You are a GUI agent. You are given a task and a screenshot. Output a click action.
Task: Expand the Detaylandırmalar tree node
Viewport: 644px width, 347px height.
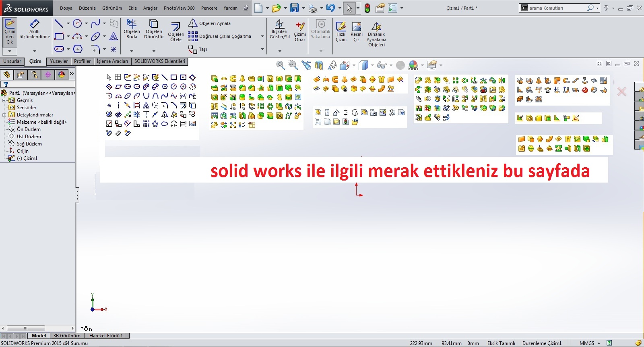coord(4,115)
